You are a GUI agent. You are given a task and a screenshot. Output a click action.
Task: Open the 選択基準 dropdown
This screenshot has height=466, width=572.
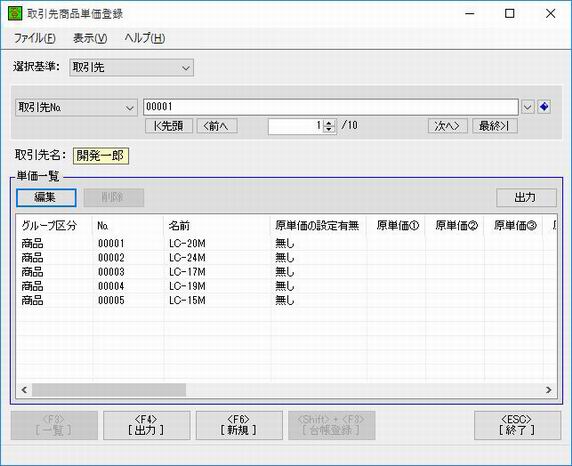(131, 68)
